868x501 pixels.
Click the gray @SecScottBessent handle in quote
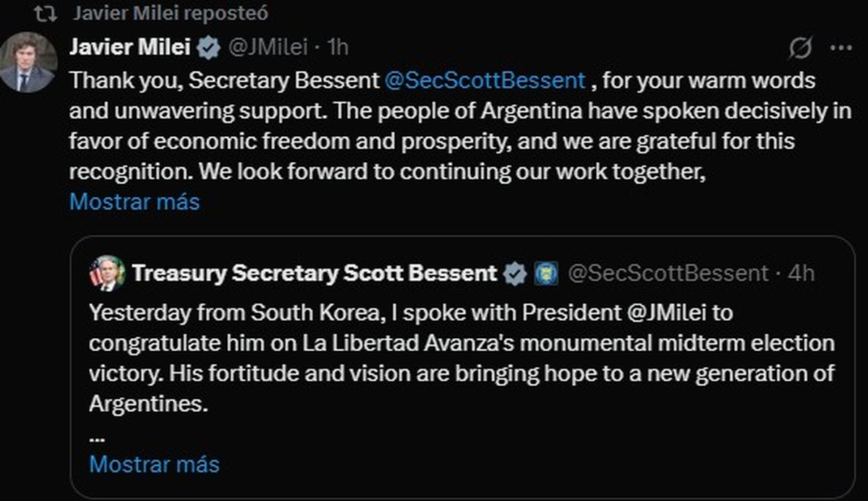click(x=668, y=274)
